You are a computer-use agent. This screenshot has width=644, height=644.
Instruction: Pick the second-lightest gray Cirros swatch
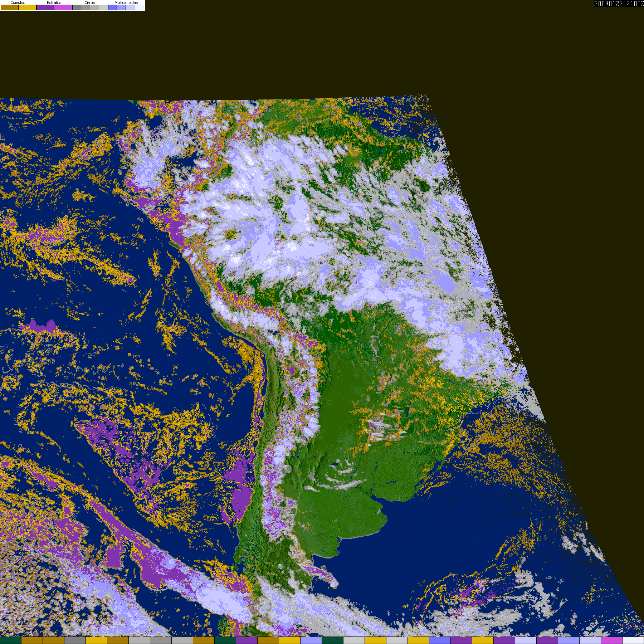point(94,7)
